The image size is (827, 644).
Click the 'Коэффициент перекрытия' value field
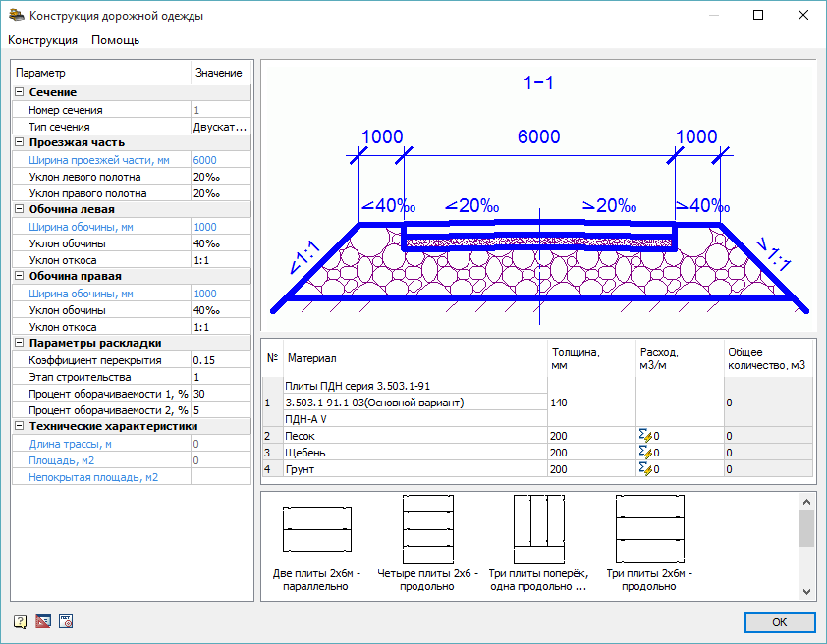click(x=220, y=360)
